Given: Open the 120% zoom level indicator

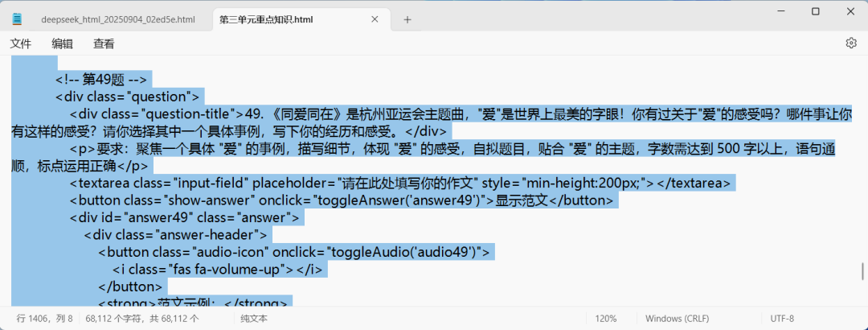Looking at the screenshot, I should click(x=605, y=319).
